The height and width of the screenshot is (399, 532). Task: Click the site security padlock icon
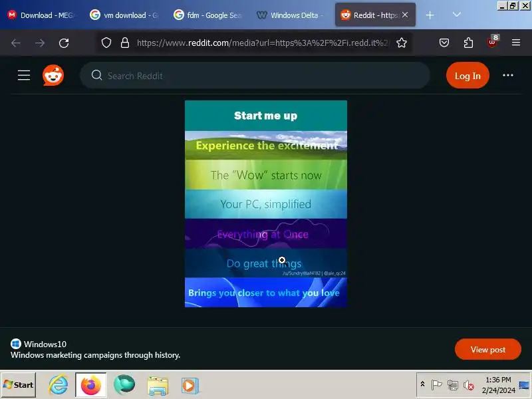point(125,43)
